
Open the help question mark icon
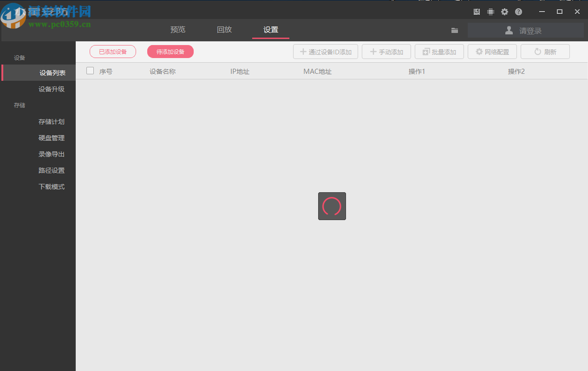[x=518, y=12]
